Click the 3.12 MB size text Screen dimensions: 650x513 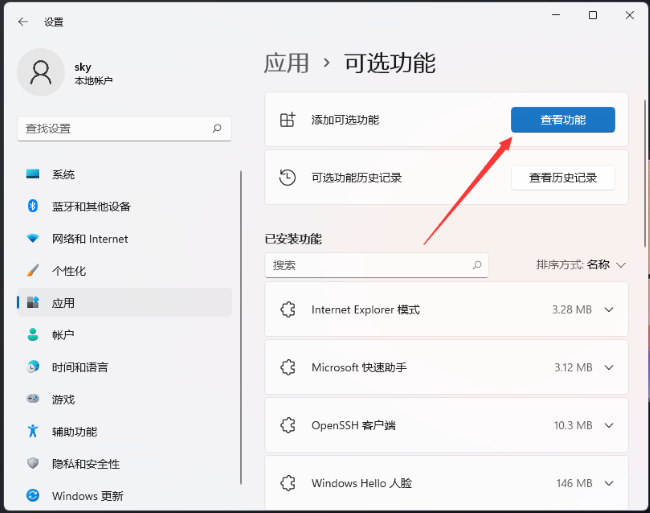pos(573,368)
